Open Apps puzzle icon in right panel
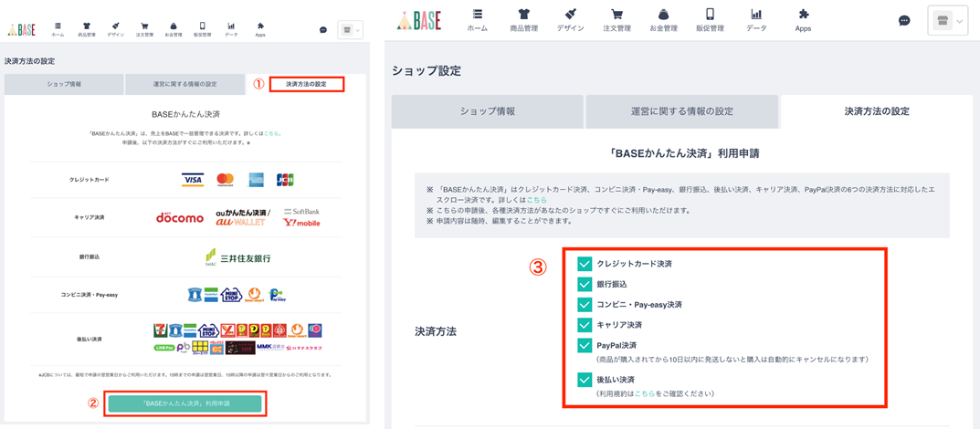 pos(803,20)
